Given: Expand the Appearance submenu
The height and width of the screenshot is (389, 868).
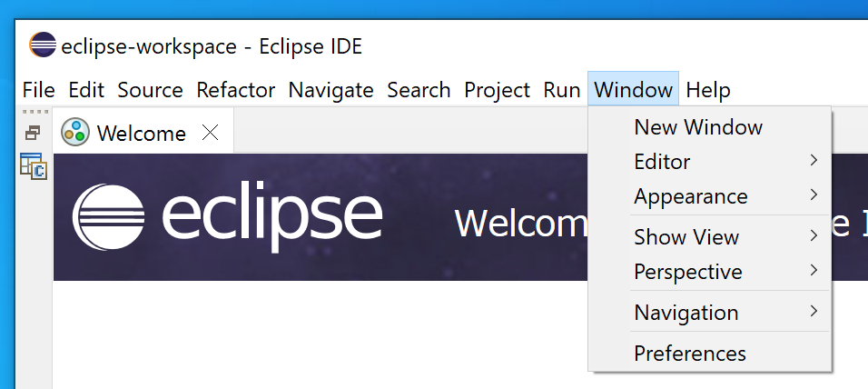Looking at the screenshot, I should click(710, 196).
